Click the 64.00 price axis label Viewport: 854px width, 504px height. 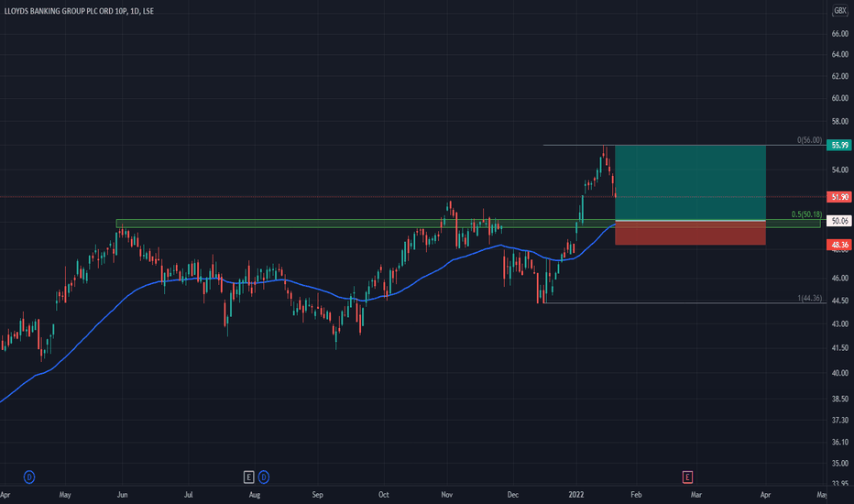839,54
